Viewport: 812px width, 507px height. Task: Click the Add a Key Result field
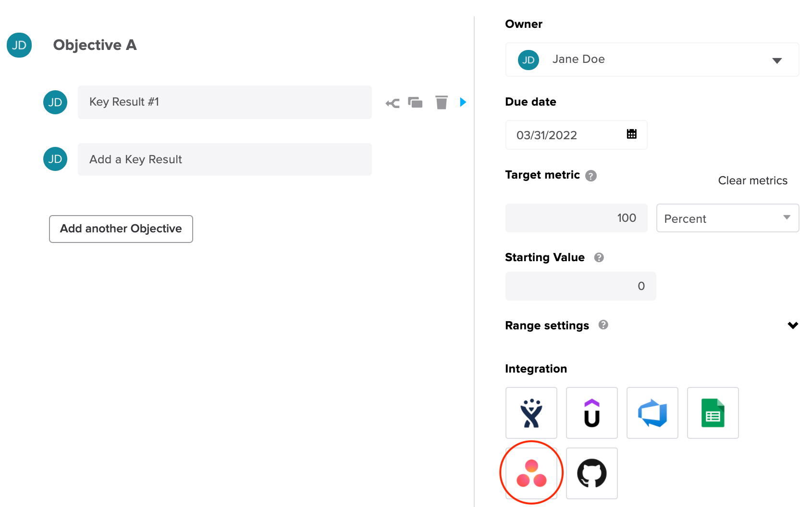point(225,159)
